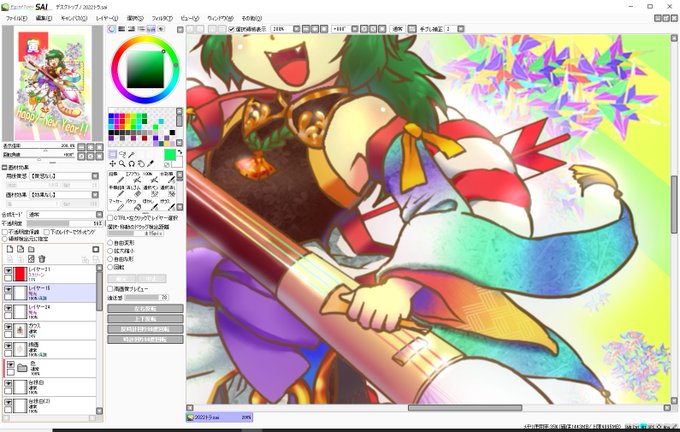Open the 編集(E) menu
Viewport: 680px width, 432px height.
pos(44,18)
